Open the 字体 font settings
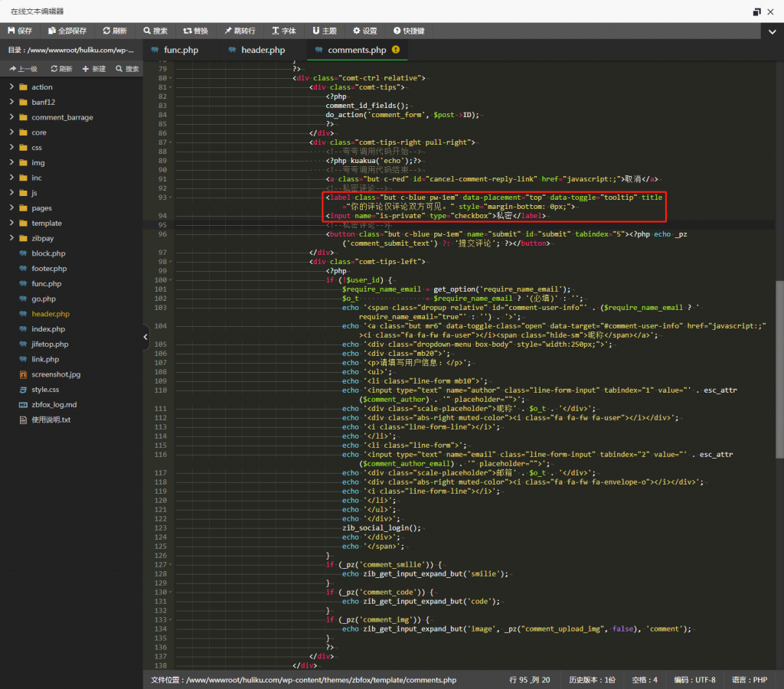Image resolution: width=784 pixels, height=689 pixels. pos(283,31)
